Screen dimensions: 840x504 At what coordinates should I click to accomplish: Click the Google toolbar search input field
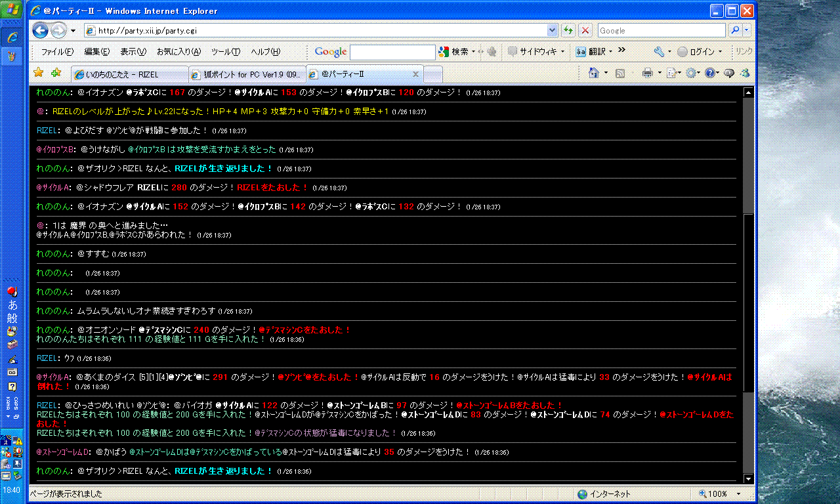[x=392, y=52]
